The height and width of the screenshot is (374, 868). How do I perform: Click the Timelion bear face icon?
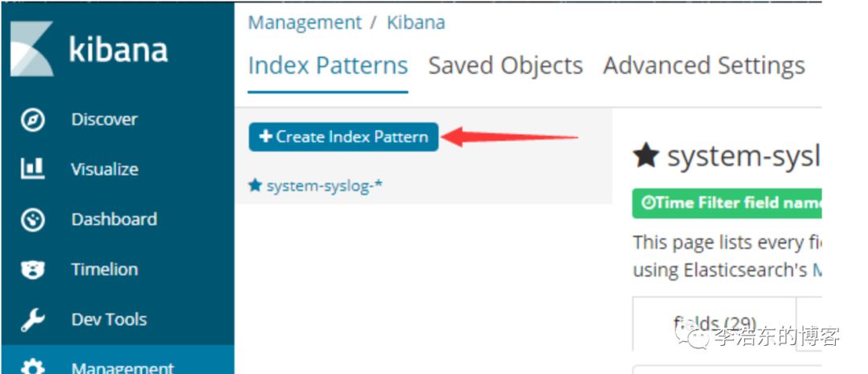(33, 269)
